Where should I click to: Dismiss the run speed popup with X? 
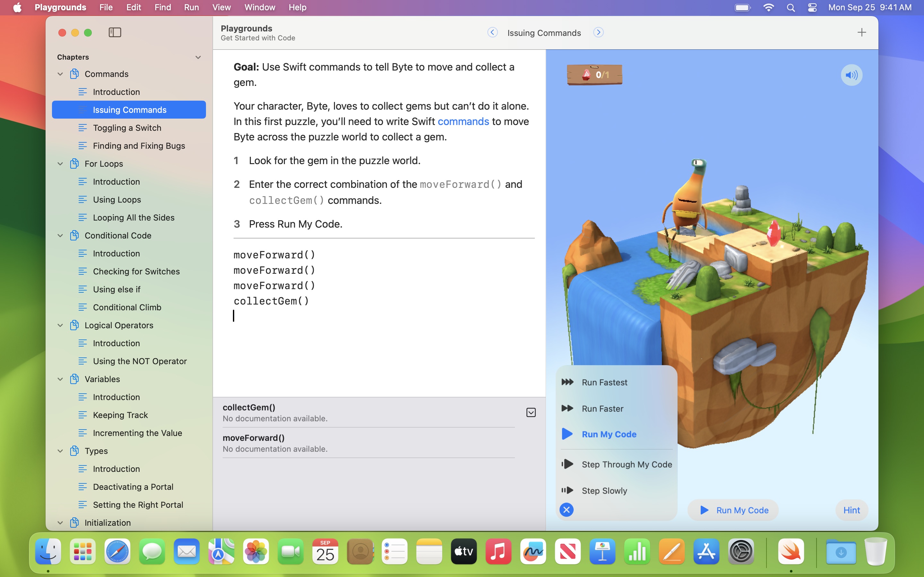[566, 509]
